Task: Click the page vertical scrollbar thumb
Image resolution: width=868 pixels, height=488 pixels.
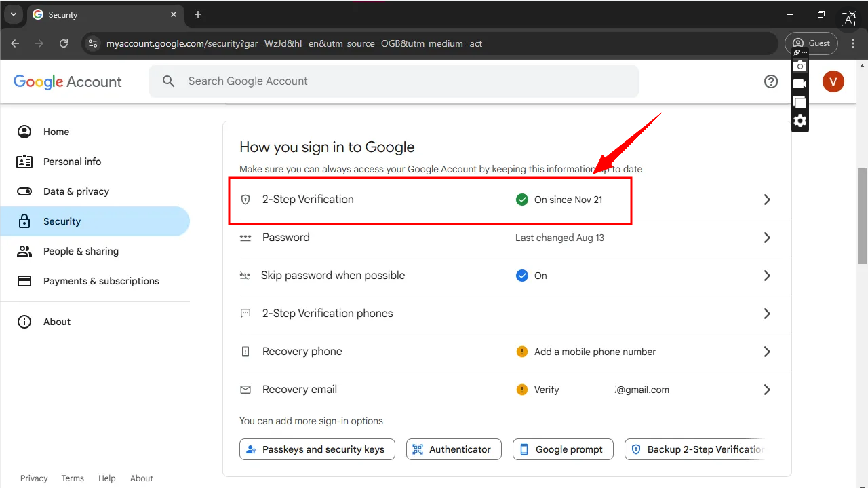Action: point(862,215)
